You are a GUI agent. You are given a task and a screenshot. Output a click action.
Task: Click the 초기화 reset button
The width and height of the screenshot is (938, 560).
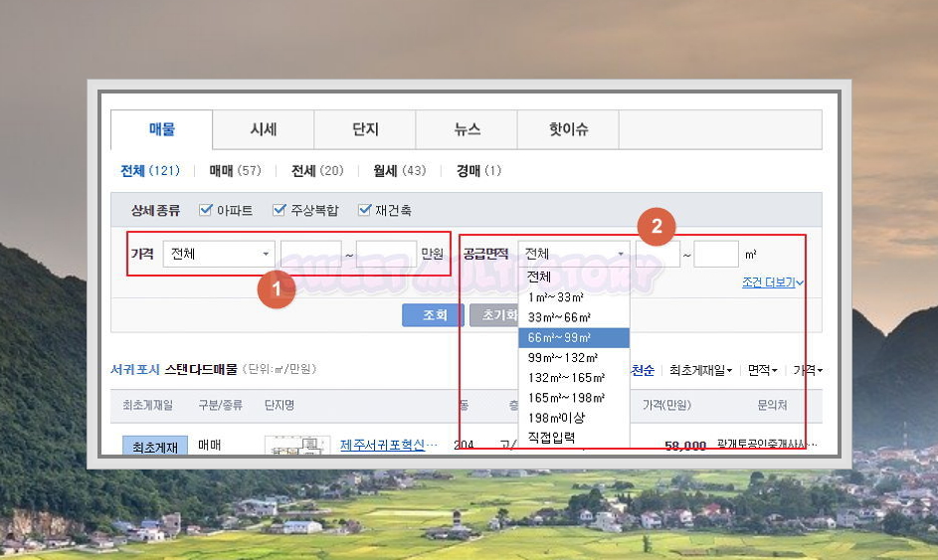pos(494,315)
